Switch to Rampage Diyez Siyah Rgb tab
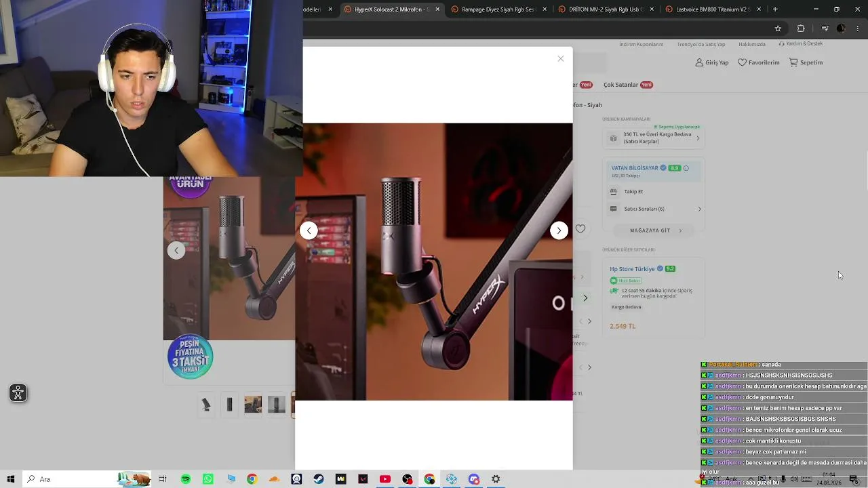Screen dimensions: 868x488 click(498, 9)
